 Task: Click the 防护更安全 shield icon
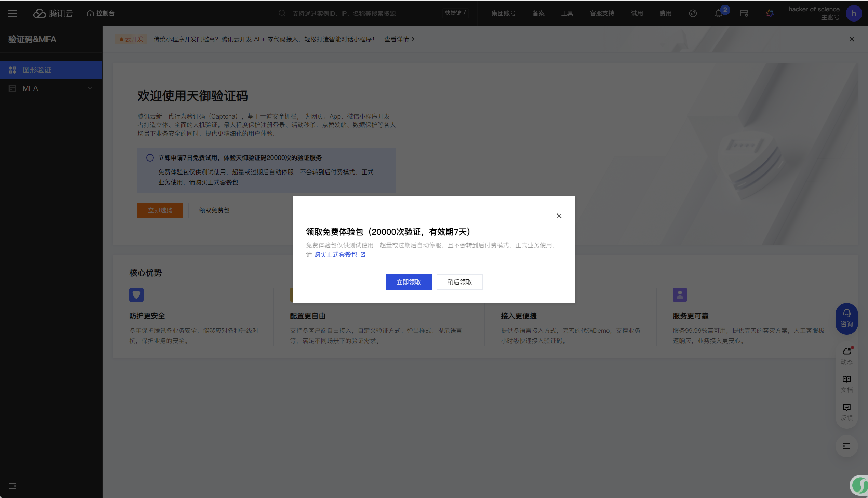tap(136, 295)
